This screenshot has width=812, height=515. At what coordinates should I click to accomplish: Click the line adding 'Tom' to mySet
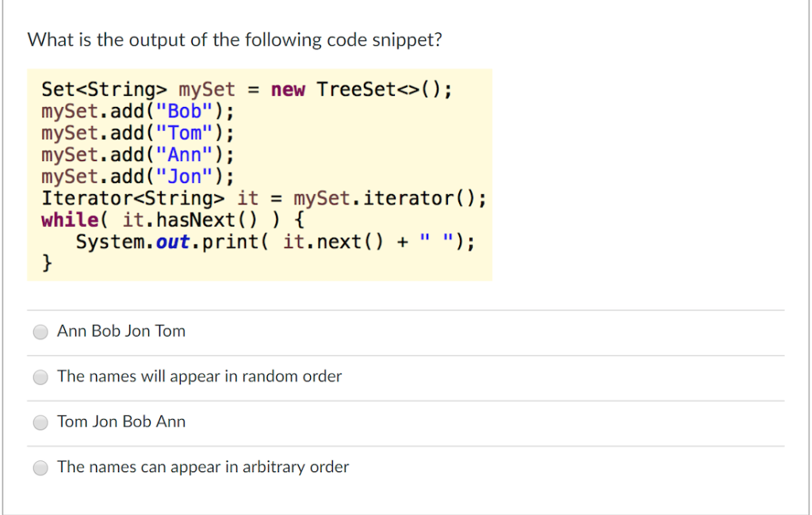(x=136, y=133)
